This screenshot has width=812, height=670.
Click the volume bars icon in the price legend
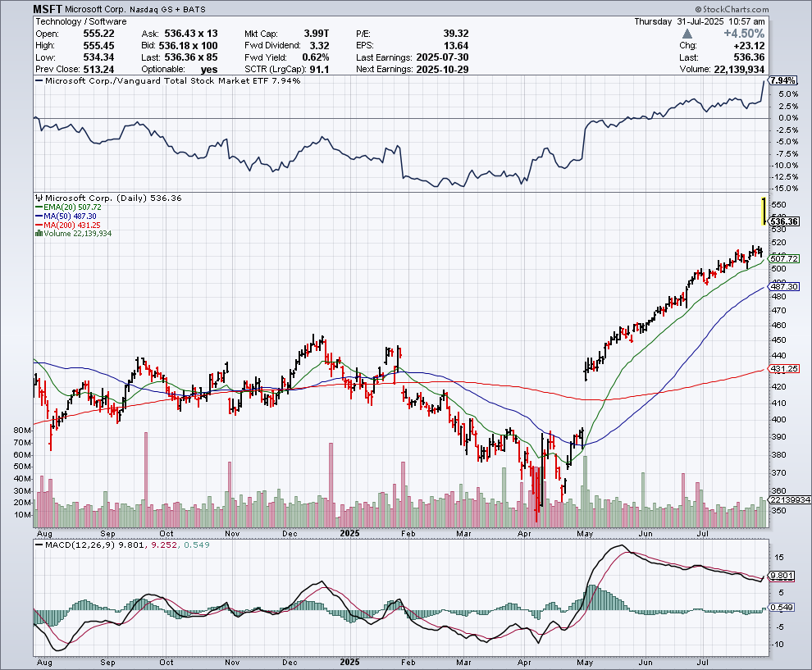click(x=39, y=234)
